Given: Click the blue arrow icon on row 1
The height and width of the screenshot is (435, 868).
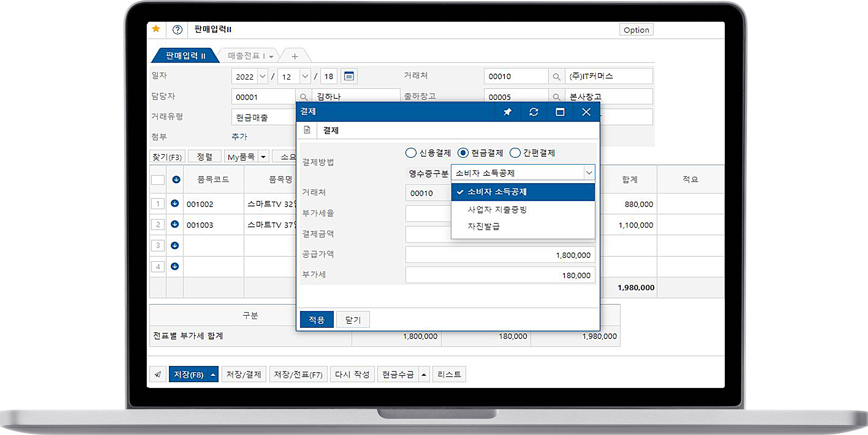Looking at the screenshot, I should click(x=175, y=203).
